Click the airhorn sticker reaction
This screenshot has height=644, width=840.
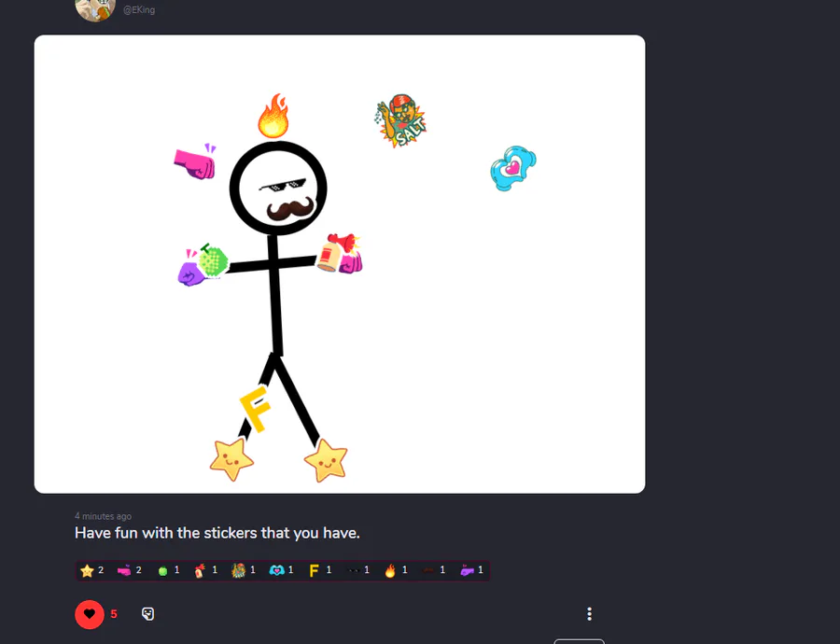205,570
